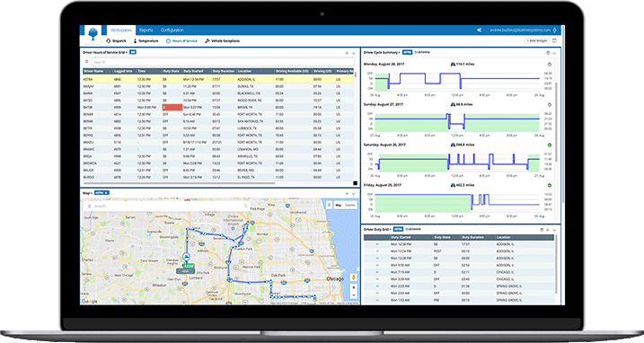Open the Driver Duty Grid title dropdown
The image size is (644, 343).
tap(377, 229)
